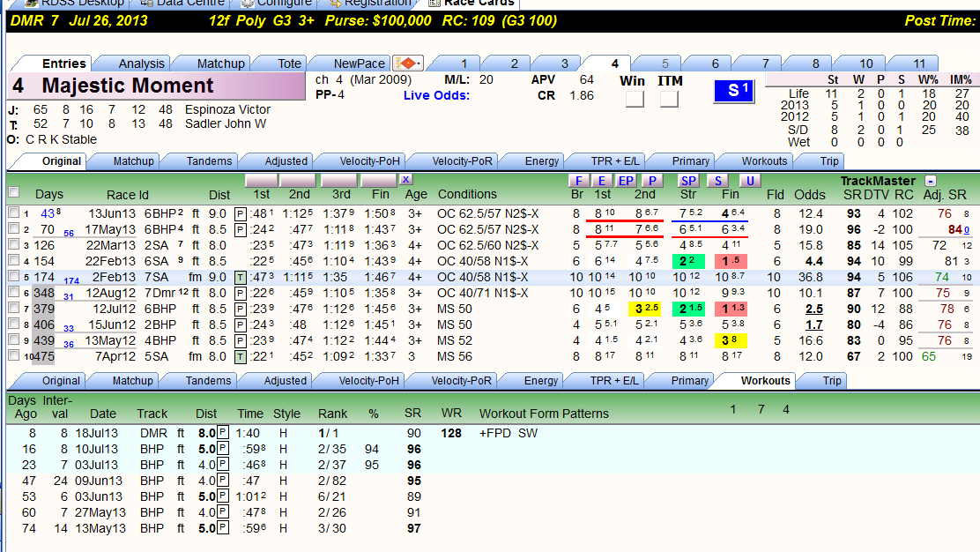The width and height of the screenshot is (980, 552).
Task: Click the 43 days link in line 1
Action: [x=48, y=213]
